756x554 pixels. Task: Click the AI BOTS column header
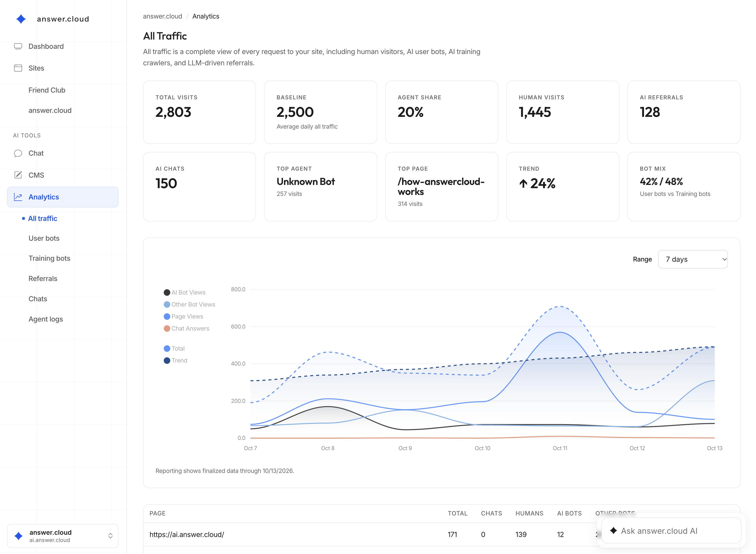(569, 513)
